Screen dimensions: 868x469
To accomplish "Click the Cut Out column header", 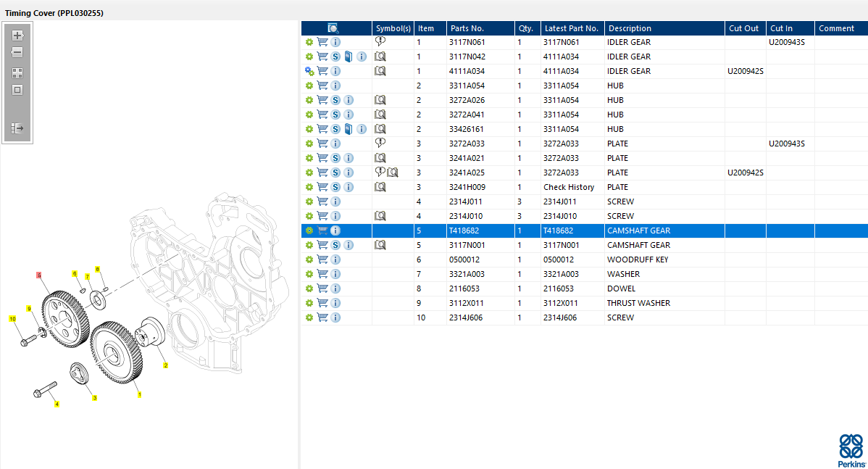I will (744, 28).
